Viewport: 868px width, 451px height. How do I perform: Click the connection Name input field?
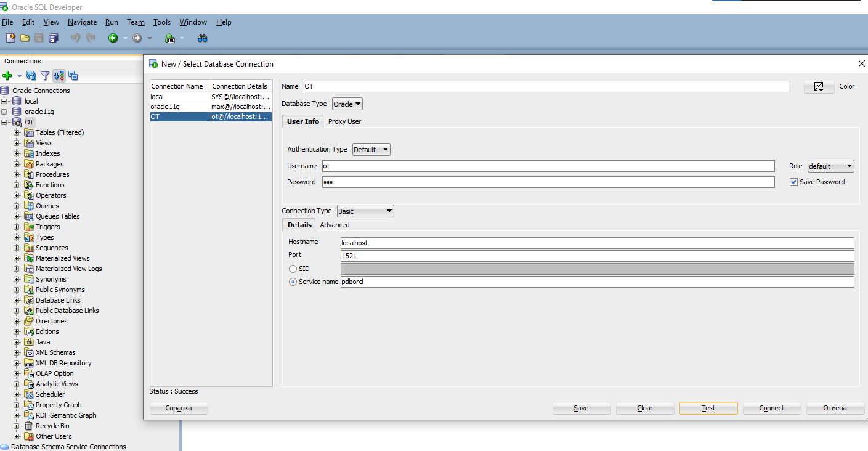pyautogui.click(x=546, y=87)
